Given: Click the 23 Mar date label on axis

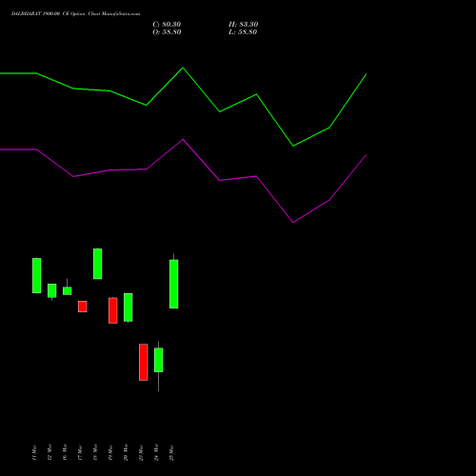Looking at the screenshot, I should click(x=141, y=453).
